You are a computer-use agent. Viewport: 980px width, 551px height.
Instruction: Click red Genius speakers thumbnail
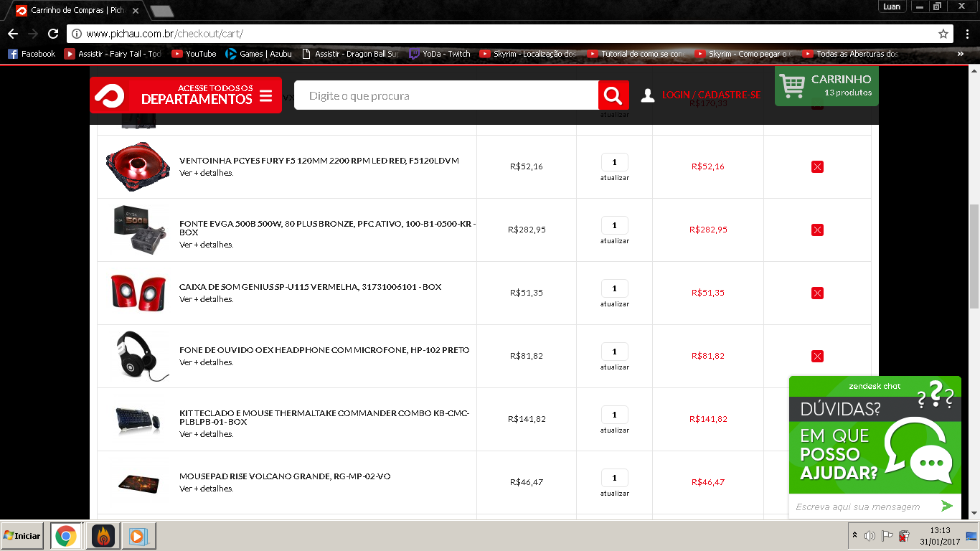138,292
